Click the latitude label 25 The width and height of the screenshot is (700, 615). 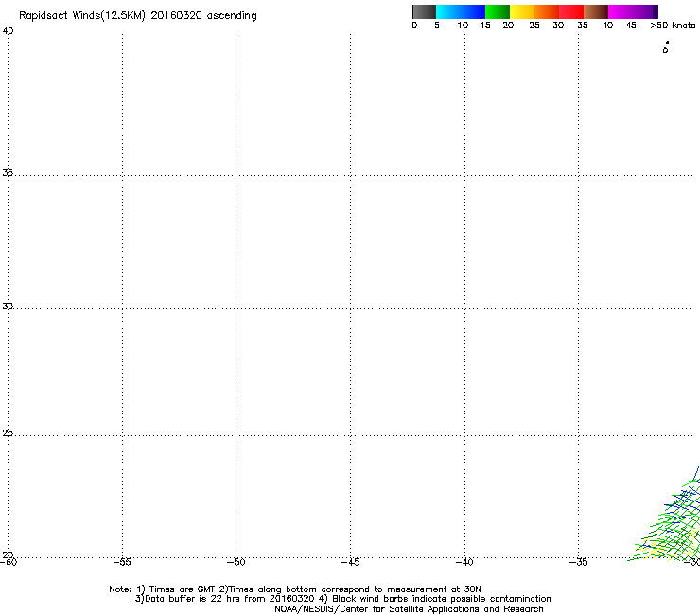8,433
